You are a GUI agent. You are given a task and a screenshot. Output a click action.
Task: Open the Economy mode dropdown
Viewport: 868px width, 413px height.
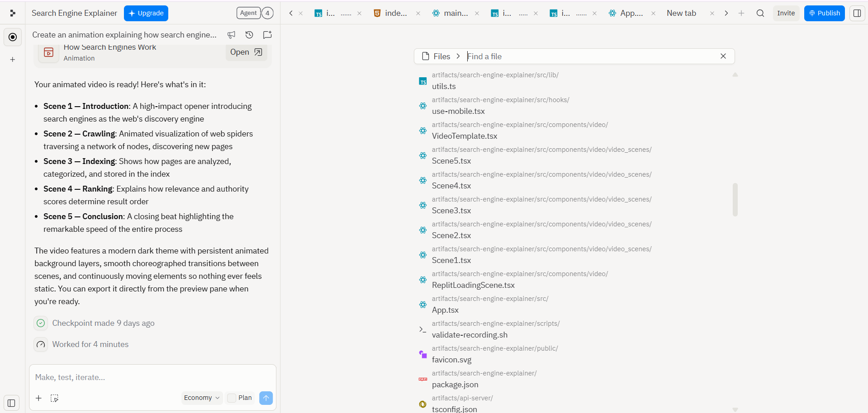(202, 398)
